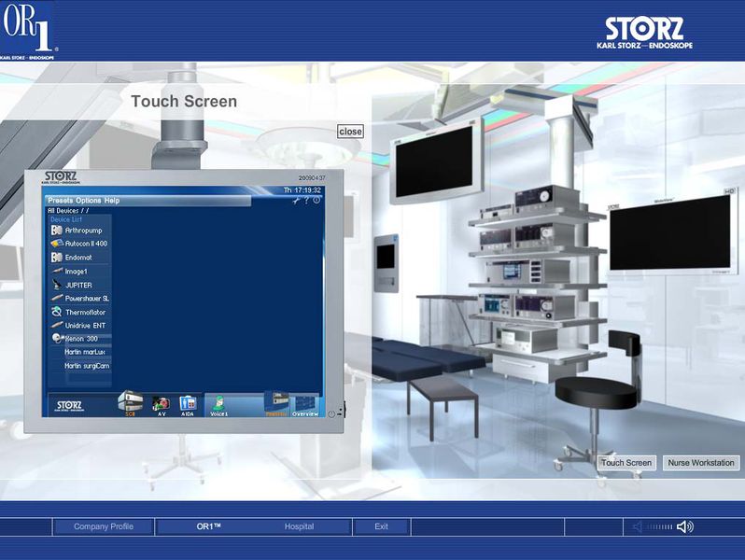Click the Nurse Workstation button

click(x=701, y=463)
